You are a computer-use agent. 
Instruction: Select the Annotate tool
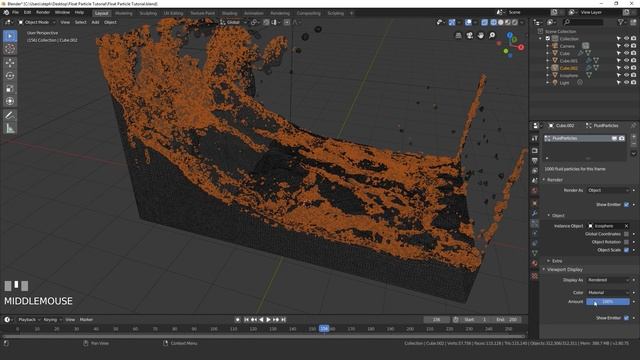pos(10,116)
